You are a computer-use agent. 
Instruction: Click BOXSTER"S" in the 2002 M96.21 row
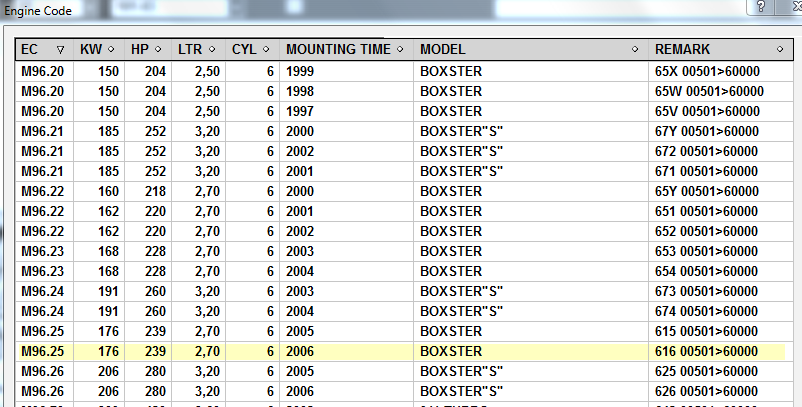pos(461,151)
